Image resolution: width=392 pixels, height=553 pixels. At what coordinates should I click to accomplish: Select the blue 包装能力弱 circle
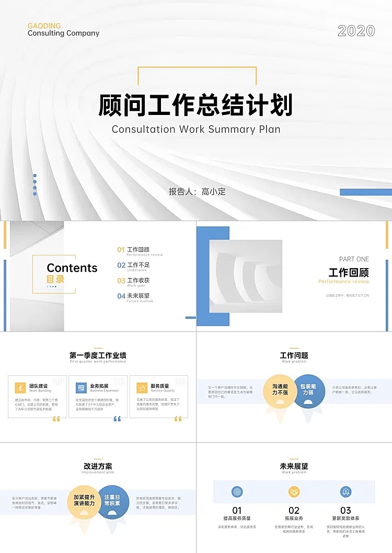[x=309, y=391]
